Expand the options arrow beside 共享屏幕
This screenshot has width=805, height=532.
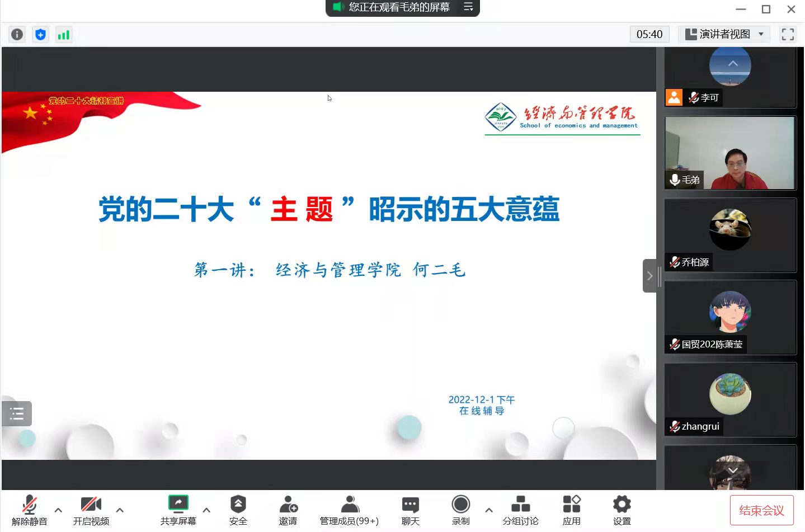pos(206,510)
